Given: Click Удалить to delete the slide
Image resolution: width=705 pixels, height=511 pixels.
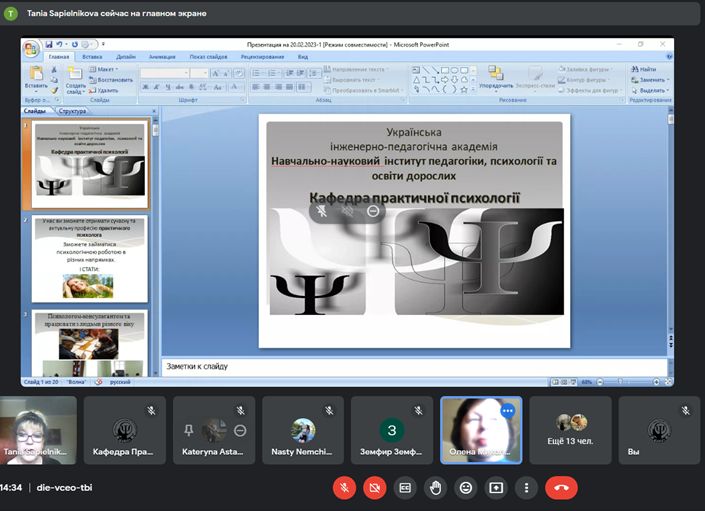Looking at the screenshot, I should 104,90.
